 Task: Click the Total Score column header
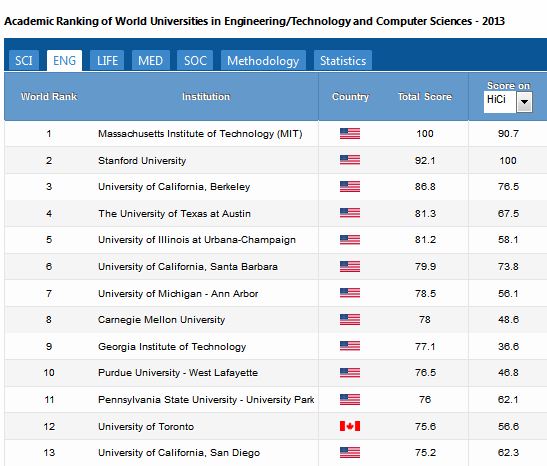pyautogui.click(x=425, y=97)
